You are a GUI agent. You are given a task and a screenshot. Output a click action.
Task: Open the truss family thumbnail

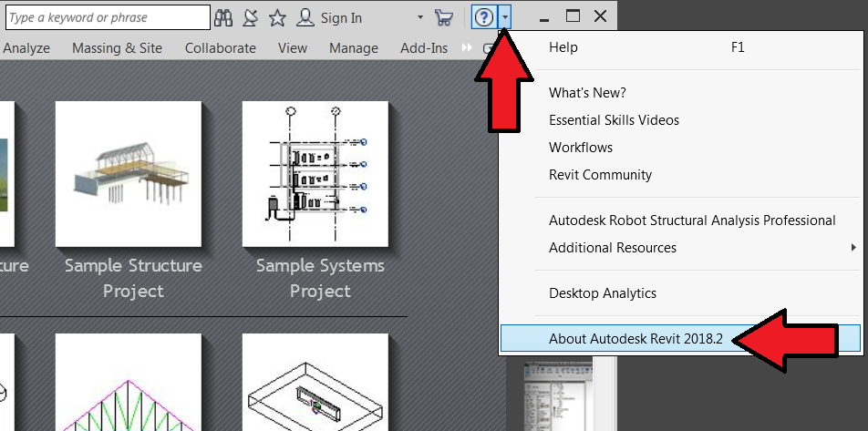click(129, 382)
